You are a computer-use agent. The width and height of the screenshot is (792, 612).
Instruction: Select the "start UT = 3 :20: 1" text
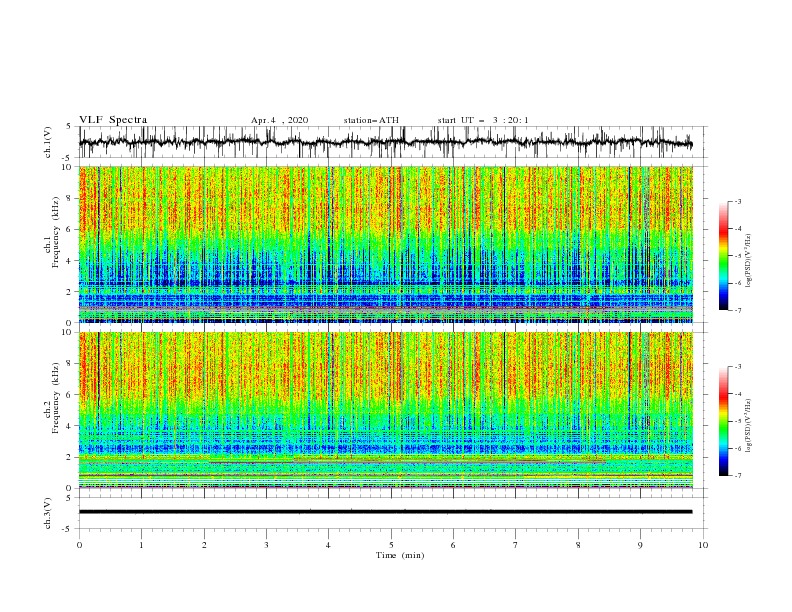tap(483, 120)
